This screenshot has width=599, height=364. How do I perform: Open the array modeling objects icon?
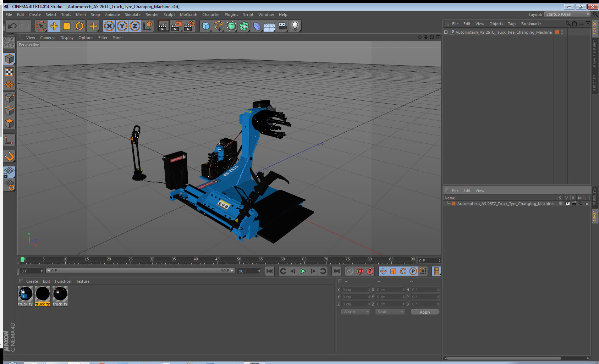point(244,26)
